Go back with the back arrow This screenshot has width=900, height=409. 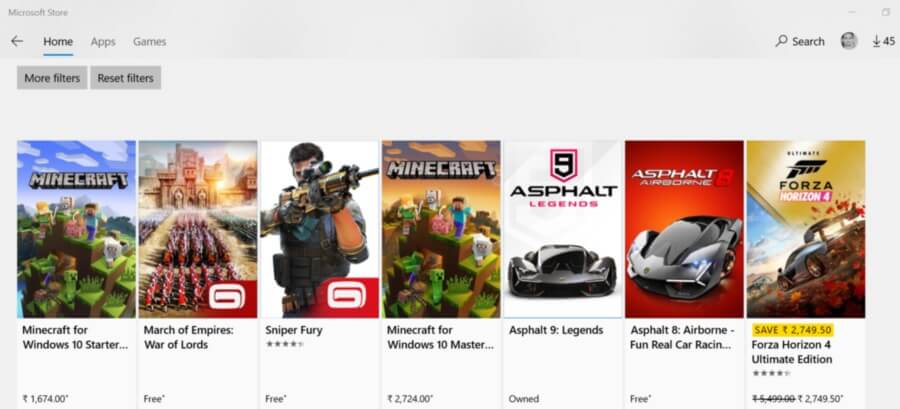coord(17,41)
